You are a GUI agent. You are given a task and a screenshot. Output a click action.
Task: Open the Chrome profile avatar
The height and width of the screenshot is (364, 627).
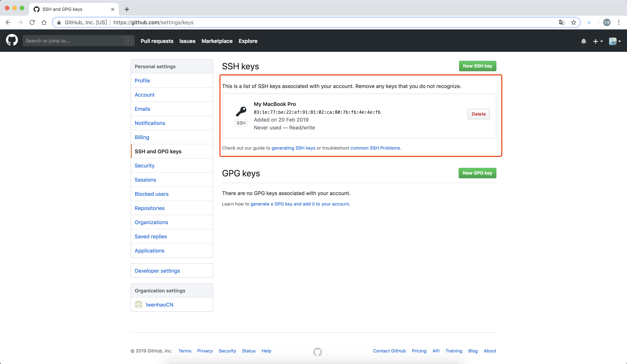pos(607,22)
